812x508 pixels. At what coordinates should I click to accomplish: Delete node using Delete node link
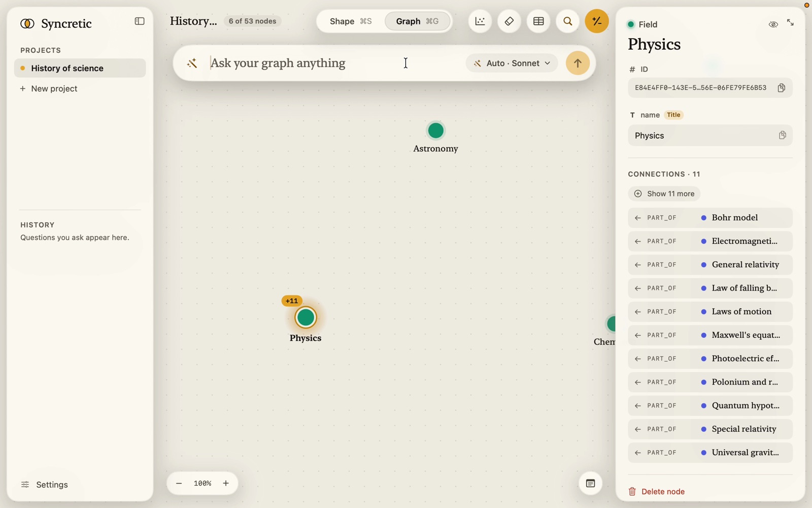(x=657, y=492)
